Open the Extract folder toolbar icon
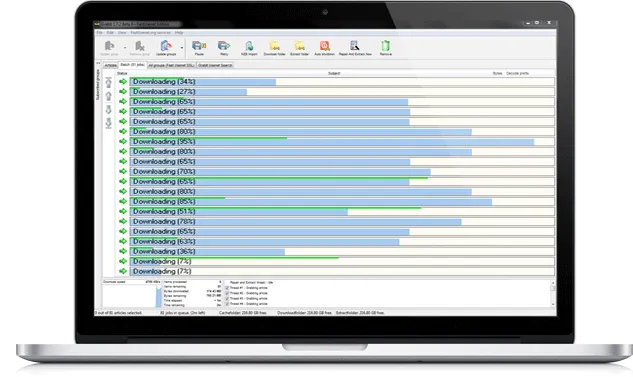Screen dimensions: 633x377 (x=300, y=46)
